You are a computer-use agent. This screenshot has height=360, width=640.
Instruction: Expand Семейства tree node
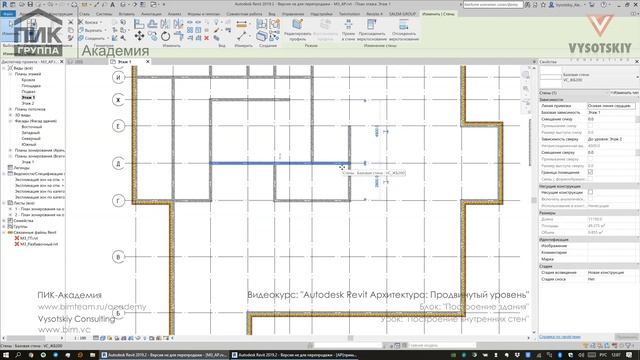pos(4,221)
